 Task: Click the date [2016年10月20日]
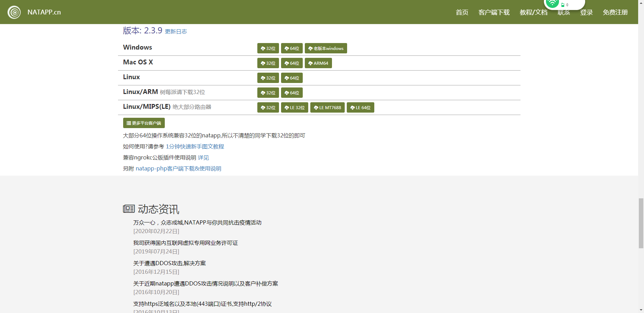(x=156, y=292)
